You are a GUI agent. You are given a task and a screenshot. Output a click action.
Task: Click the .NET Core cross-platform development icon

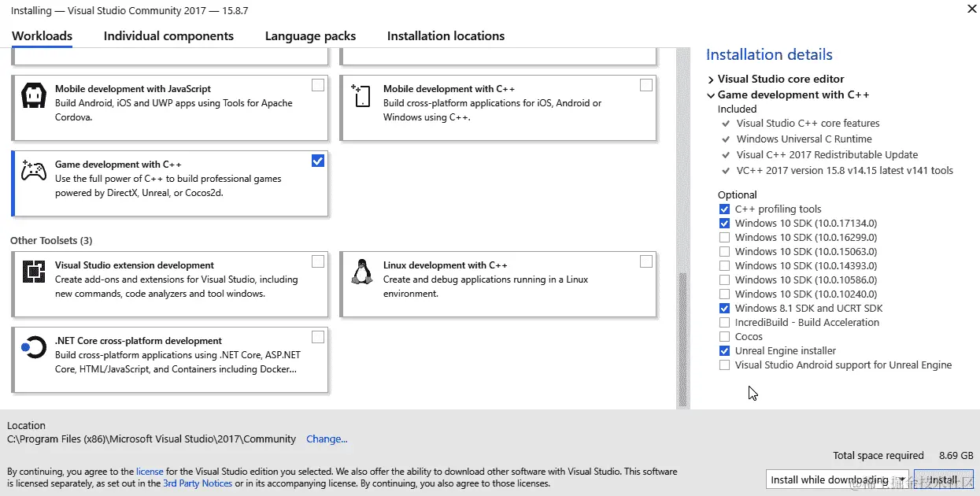point(34,346)
